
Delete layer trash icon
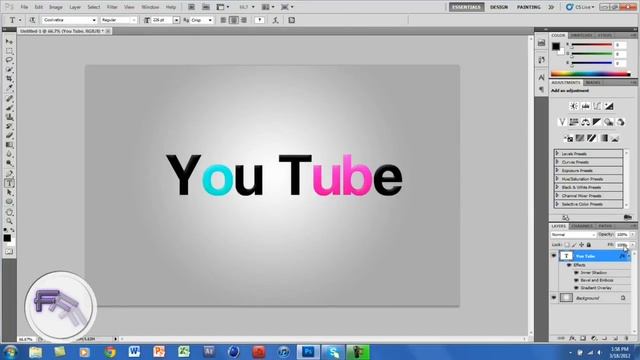click(x=626, y=338)
